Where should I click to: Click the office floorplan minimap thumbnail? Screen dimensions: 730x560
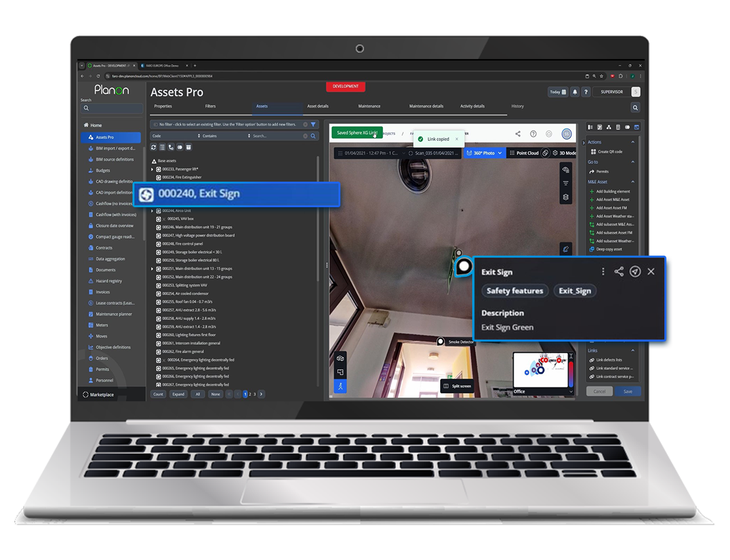[540, 370]
